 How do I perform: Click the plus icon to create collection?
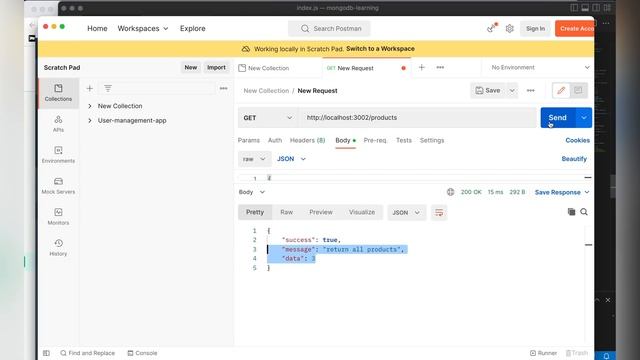click(90, 88)
